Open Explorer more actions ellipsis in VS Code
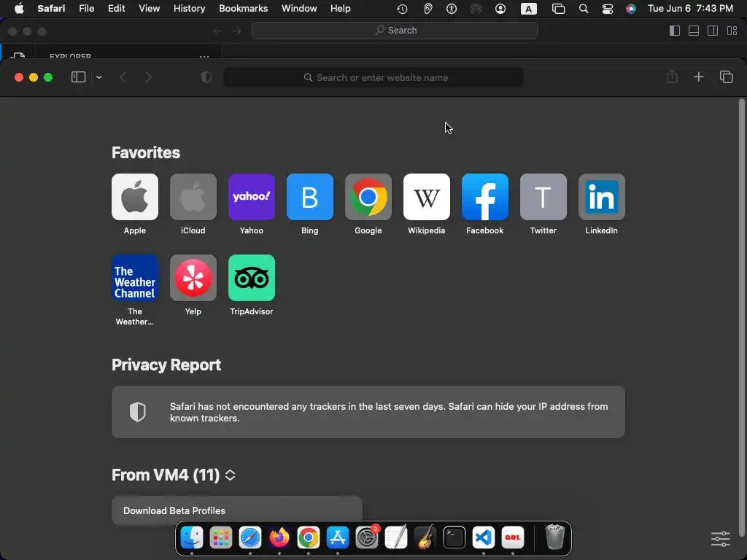The width and height of the screenshot is (747, 560). tap(204, 56)
